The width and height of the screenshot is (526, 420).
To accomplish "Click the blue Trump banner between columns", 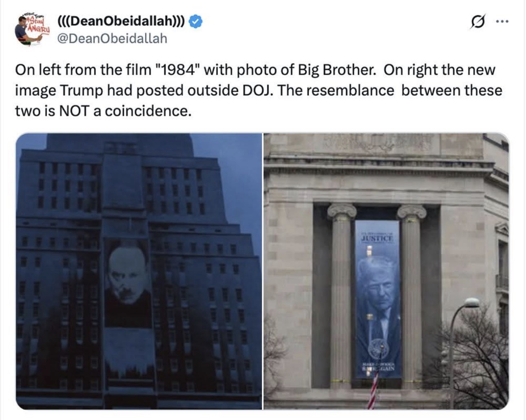I will [378, 299].
